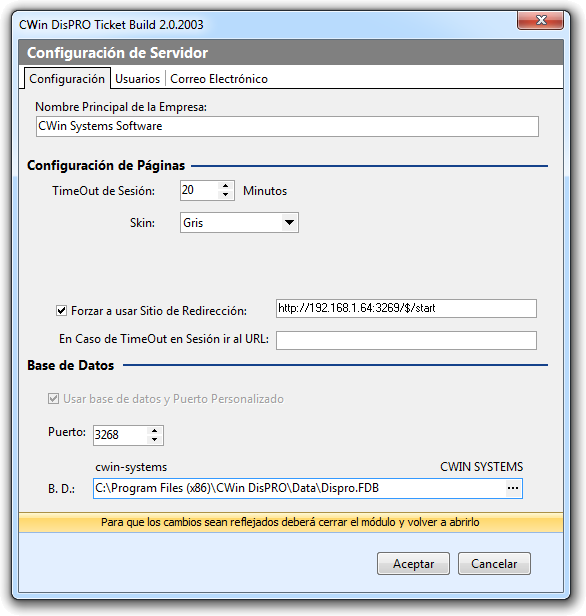
Task: Close the CWin DisPRO Ticket window
Action: click(540, 20)
